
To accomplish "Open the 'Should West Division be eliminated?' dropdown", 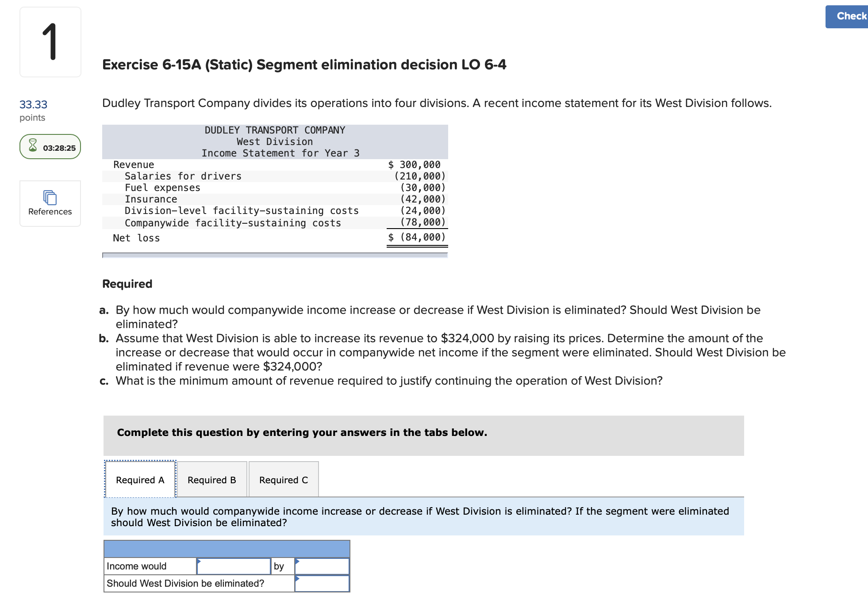I will coord(322,584).
